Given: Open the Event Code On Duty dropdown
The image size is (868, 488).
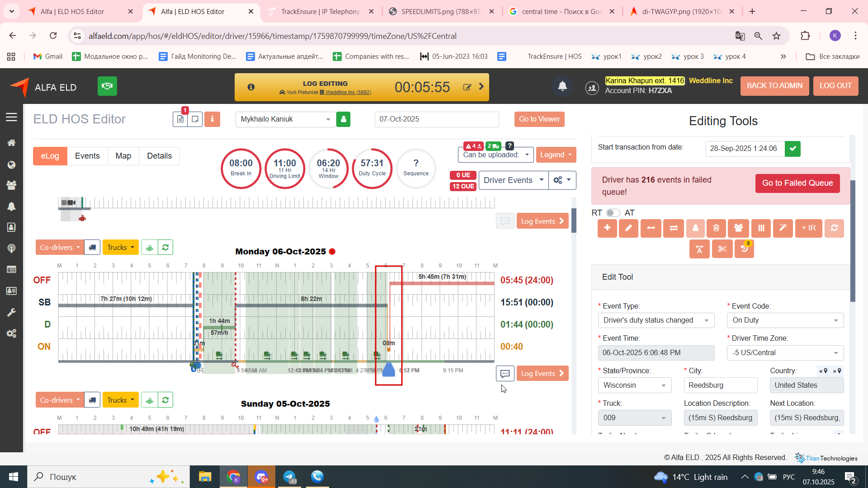Looking at the screenshot, I should click(785, 320).
